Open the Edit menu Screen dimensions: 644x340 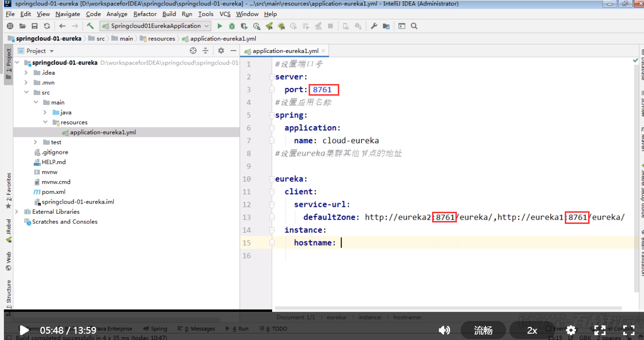[x=26, y=14]
